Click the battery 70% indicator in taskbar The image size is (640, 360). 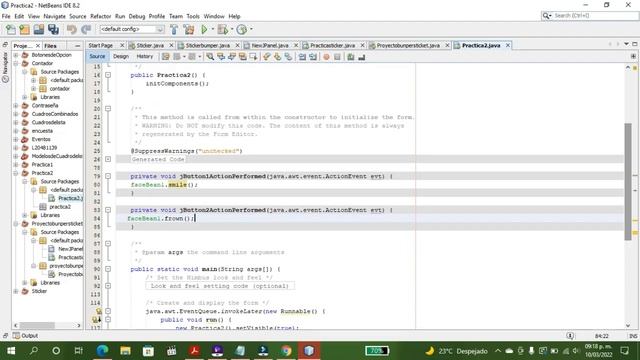coord(377,351)
